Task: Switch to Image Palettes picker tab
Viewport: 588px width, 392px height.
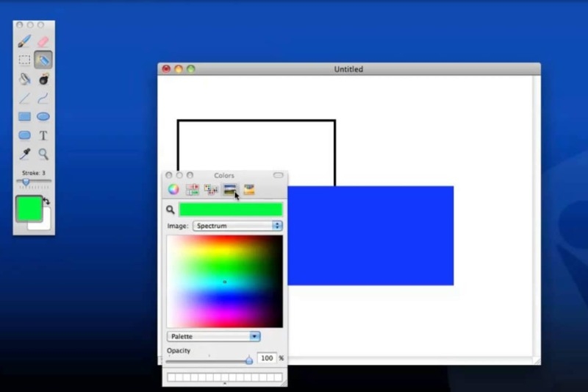Action: pyautogui.click(x=230, y=190)
